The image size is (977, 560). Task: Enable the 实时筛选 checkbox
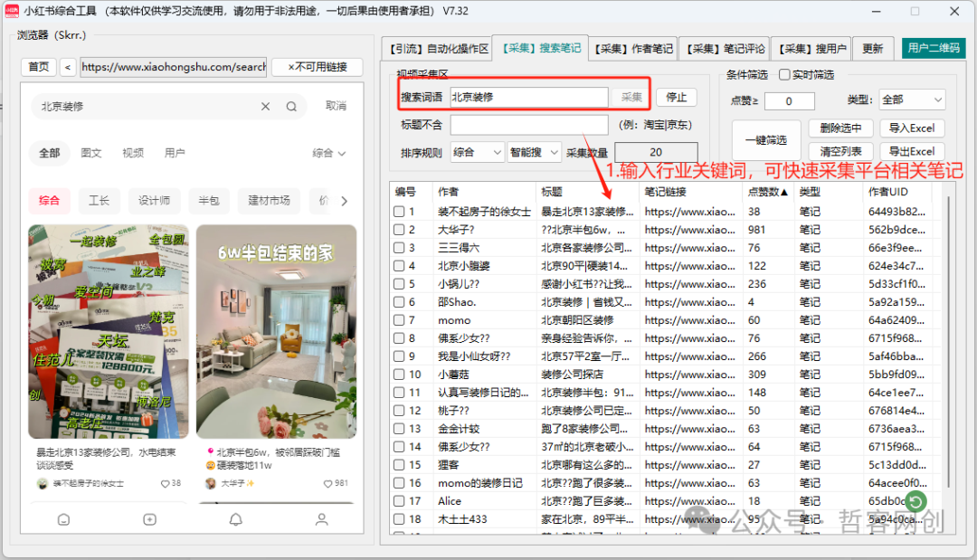pyautogui.click(x=785, y=75)
